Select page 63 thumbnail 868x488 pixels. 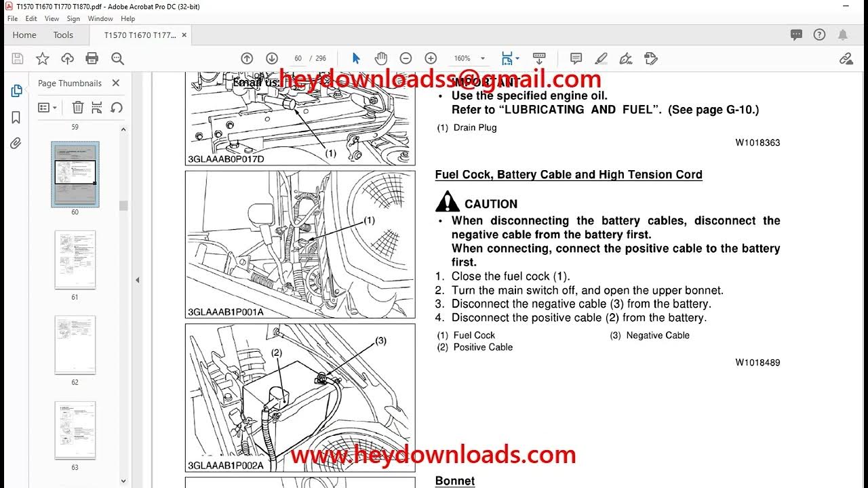(75, 430)
